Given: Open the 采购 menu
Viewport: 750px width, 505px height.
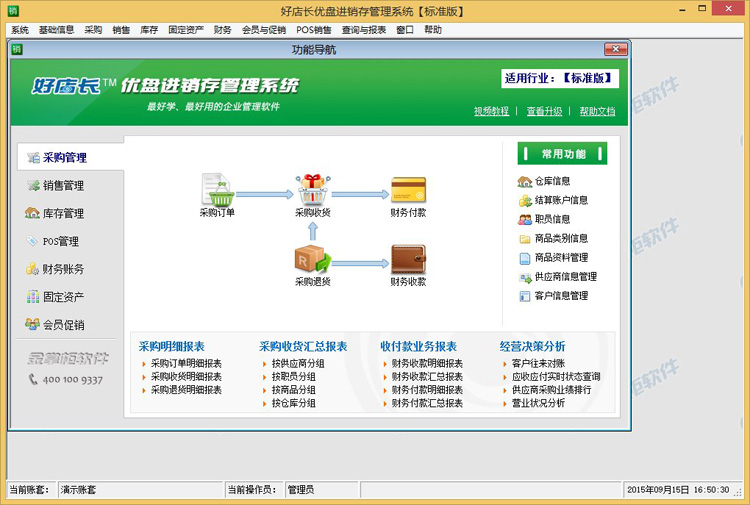Looking at the screenshot, I should (93, 30).
